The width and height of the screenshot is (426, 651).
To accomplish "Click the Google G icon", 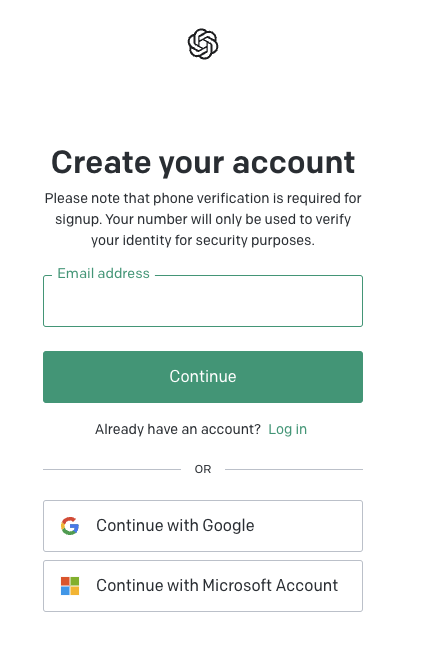I will pyautogui.click(x=70, y=526).
